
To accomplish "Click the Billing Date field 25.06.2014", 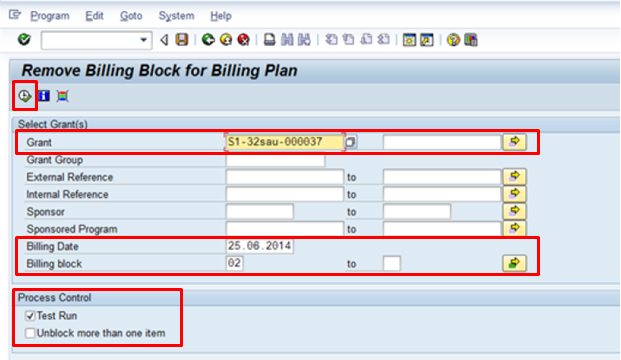I will [259, 246].
